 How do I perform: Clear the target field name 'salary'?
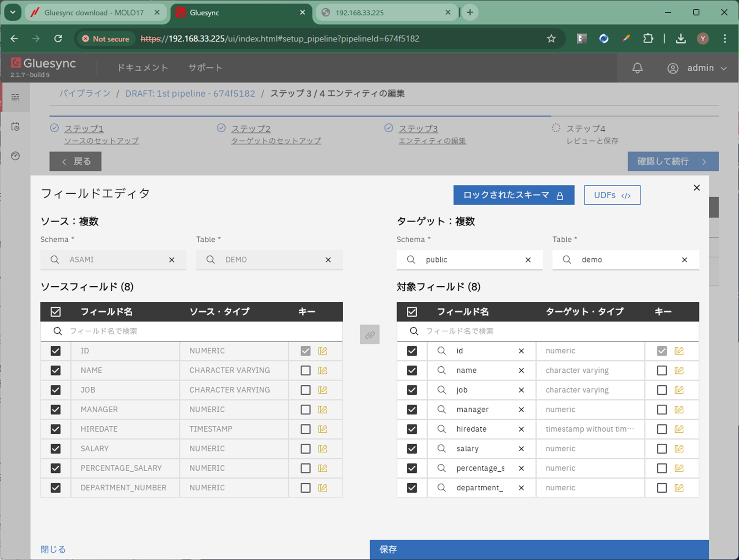(521, 448)
